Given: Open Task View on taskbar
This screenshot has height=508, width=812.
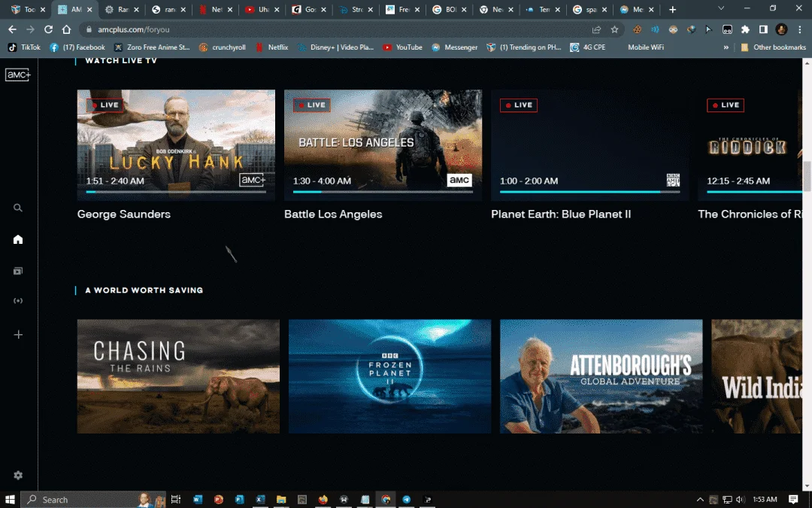Looking at the screenshot, I should click(x=175, y=500).
